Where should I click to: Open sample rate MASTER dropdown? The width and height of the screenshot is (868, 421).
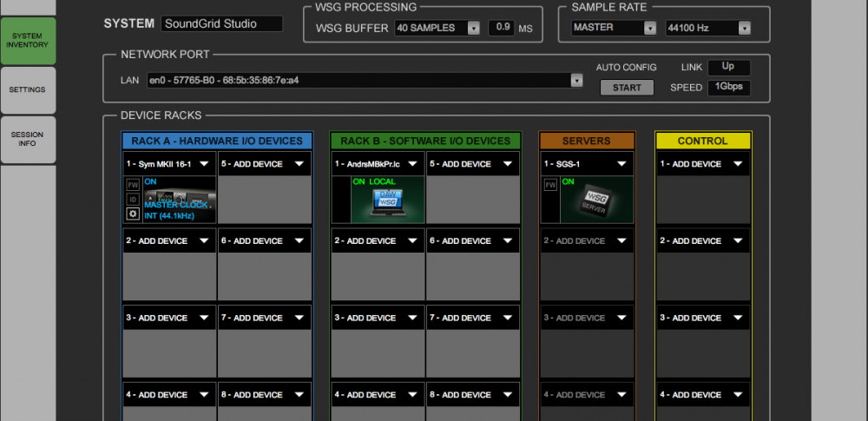point(614,28)
